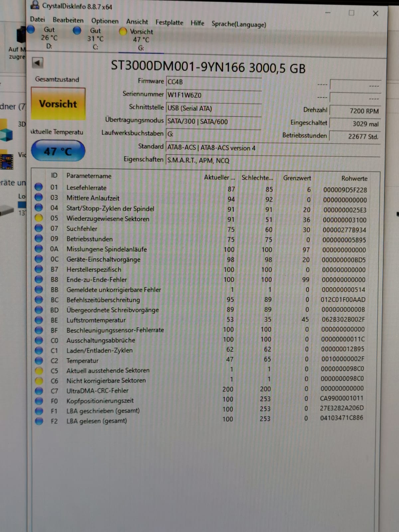
Task: Click the Seriennummer field W1F1W6Z0
Action: (213, 95)
